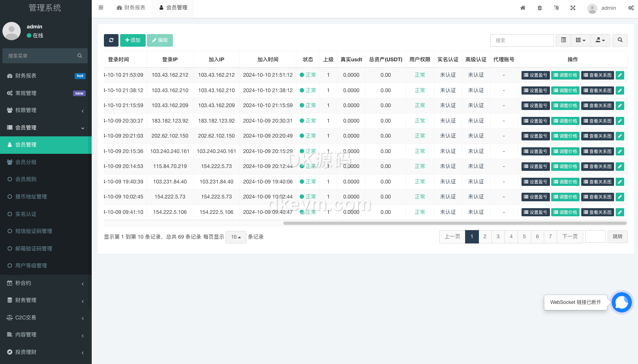
Task: Open the columns visibility dropdown
Action: [x=580, y=40]
